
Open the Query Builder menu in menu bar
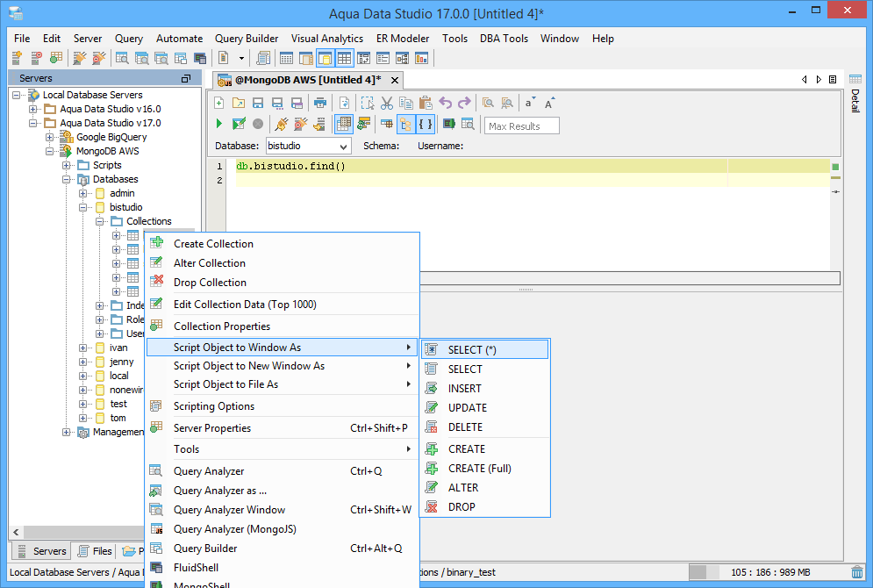point(247,39)
